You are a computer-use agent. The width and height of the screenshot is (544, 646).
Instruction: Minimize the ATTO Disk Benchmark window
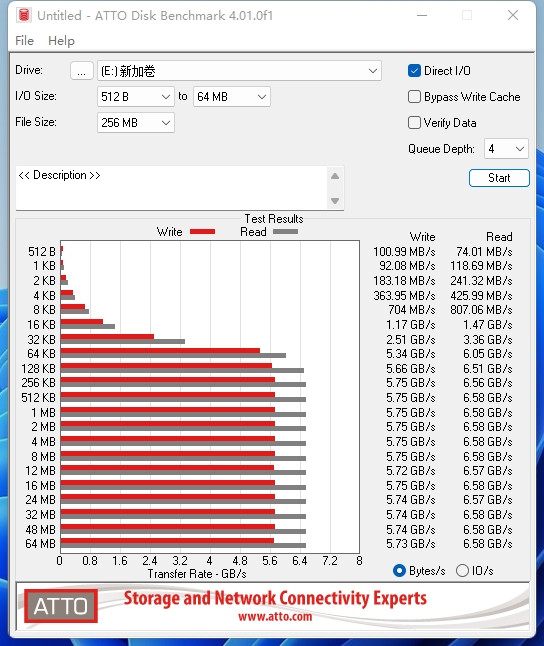[x=422, y=16]
